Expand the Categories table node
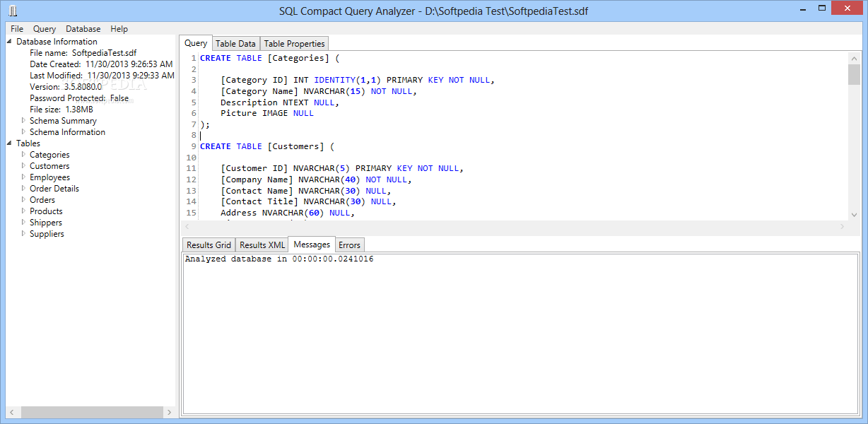 (23, 155)
